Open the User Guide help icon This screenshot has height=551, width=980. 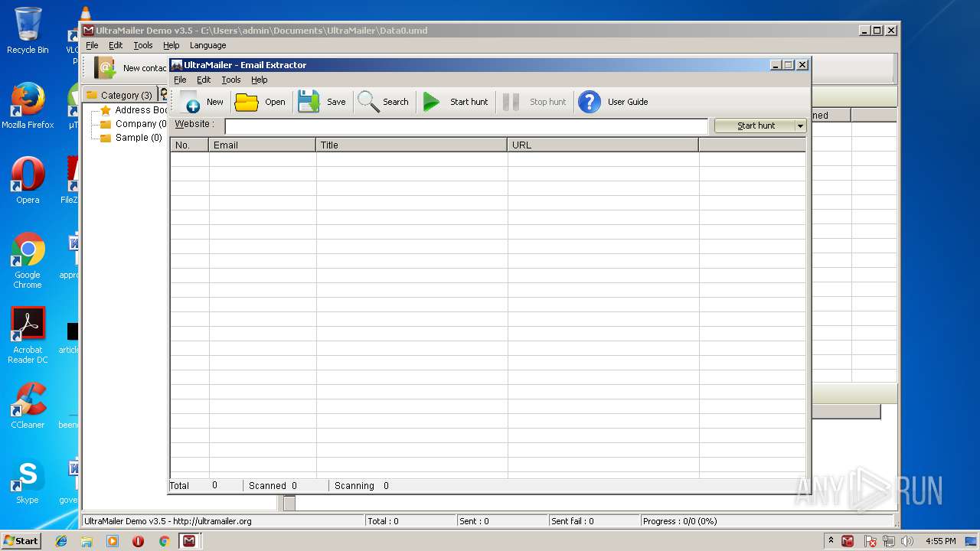tap(590, 102)
